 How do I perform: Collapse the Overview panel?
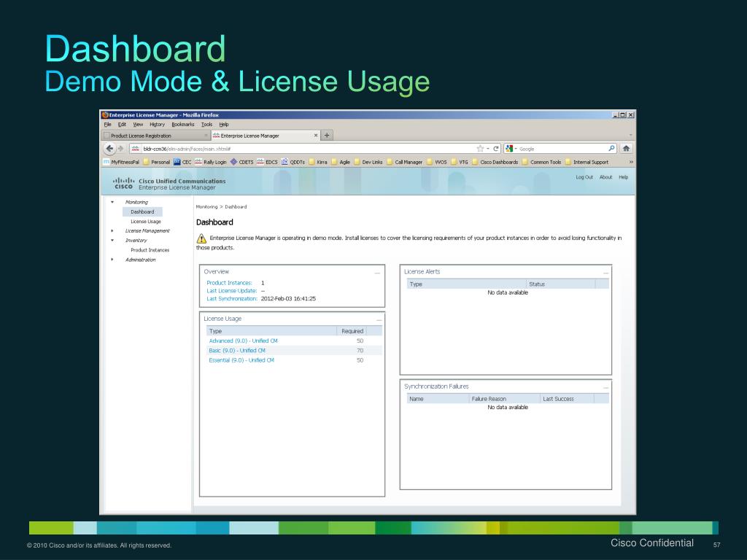click(377, 273)
